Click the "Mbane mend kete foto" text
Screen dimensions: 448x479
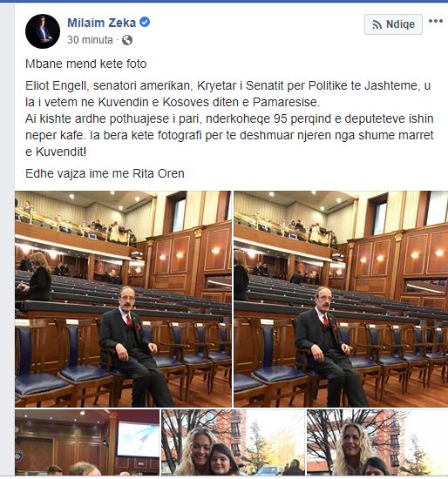pos(86,64)
